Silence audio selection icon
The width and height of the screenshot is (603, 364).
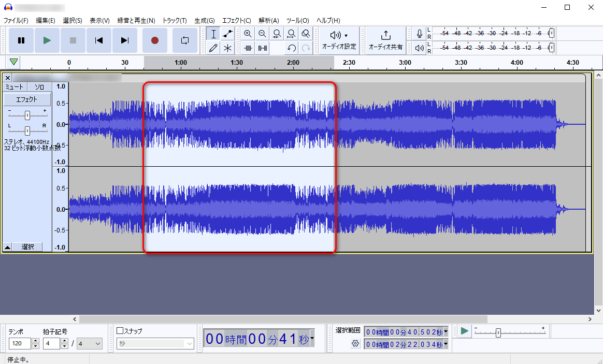(x=262, y=48)
